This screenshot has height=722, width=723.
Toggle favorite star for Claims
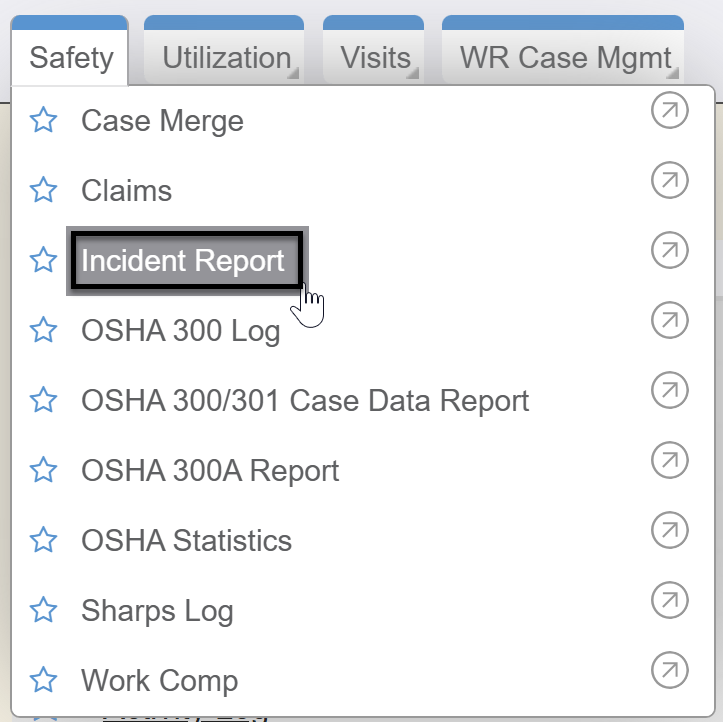[x=43, y=191]
